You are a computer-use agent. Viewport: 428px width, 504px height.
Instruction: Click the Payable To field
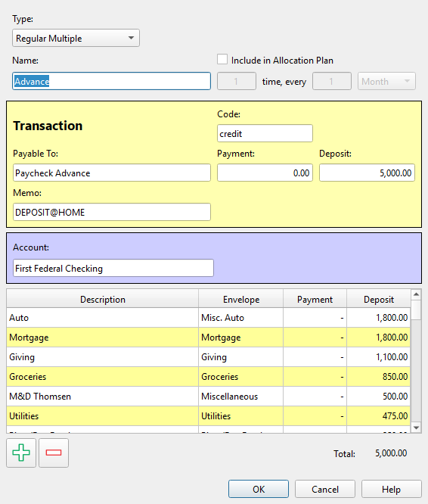[x=112, y=173]
